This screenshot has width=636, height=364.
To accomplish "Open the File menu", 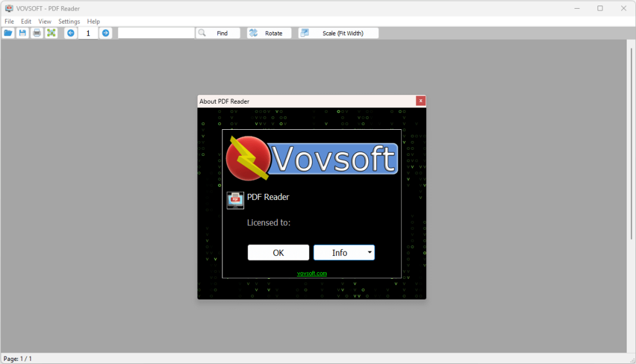I will pos(9,21).
